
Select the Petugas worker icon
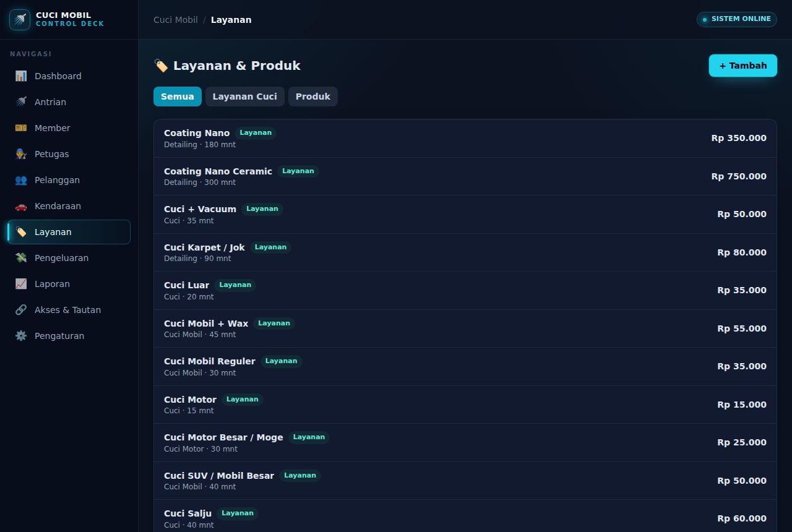(x=21, y=154)
